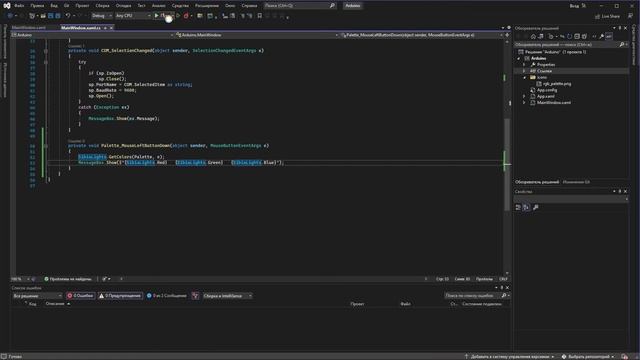The width and height of the screenshot is (640, 360).
Task: Click the Undo arrow in toolbar
Action: click(68, 16)
